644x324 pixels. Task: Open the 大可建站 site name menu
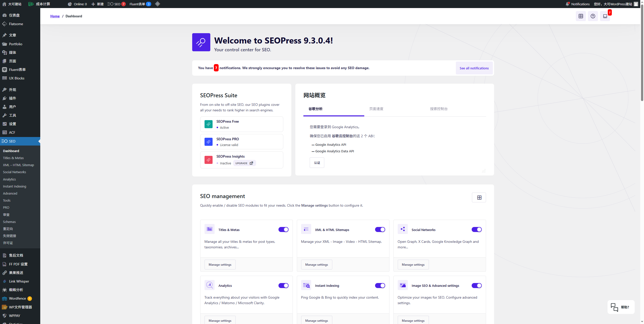(12, 4)
